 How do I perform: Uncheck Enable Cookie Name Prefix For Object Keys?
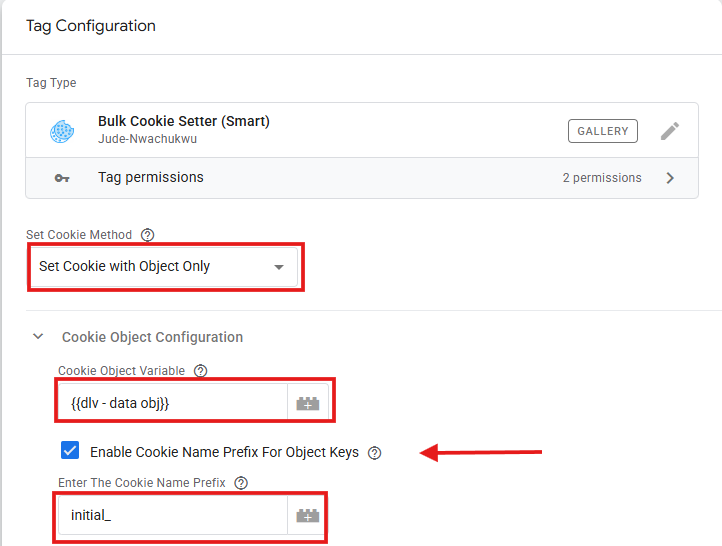[x=70, y=451]
